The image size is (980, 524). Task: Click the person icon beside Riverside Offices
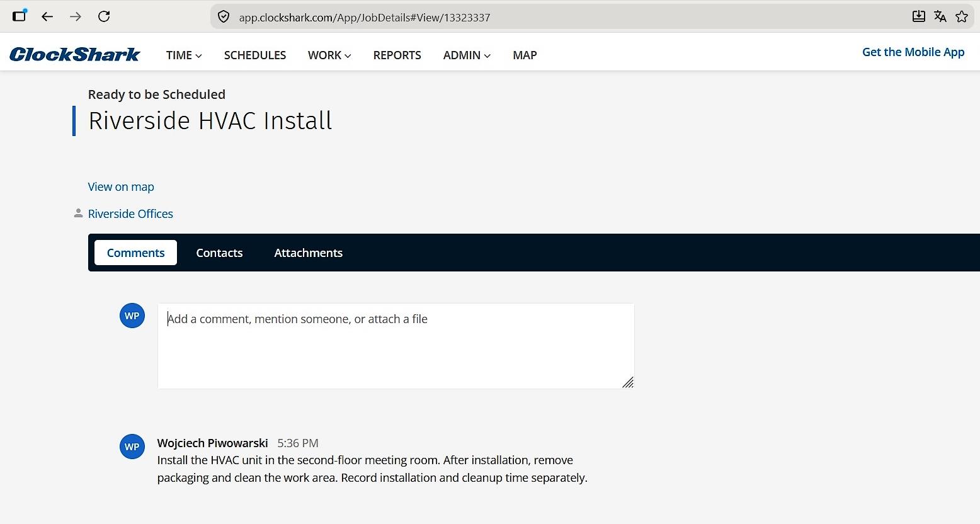[78, 214]
